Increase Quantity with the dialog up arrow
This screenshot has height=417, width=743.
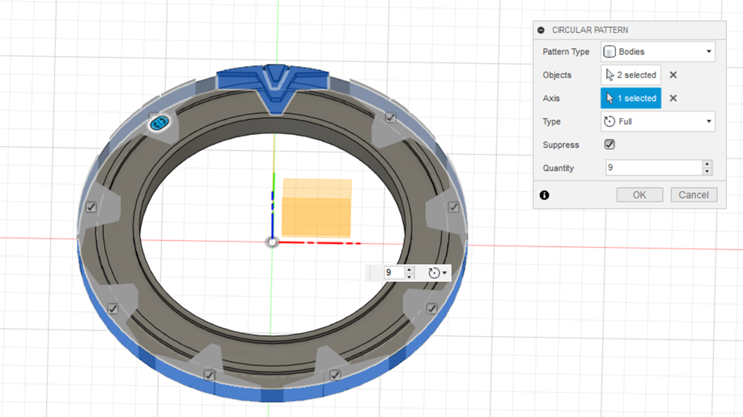pyautogui.click(x=707, y=164)
